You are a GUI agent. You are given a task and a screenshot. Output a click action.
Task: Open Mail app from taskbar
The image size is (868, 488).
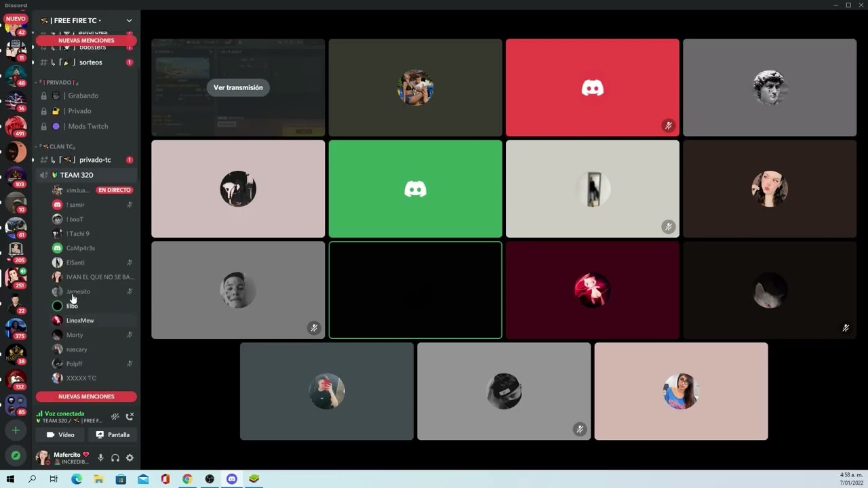pyautogui.click(x=143, y=479)
